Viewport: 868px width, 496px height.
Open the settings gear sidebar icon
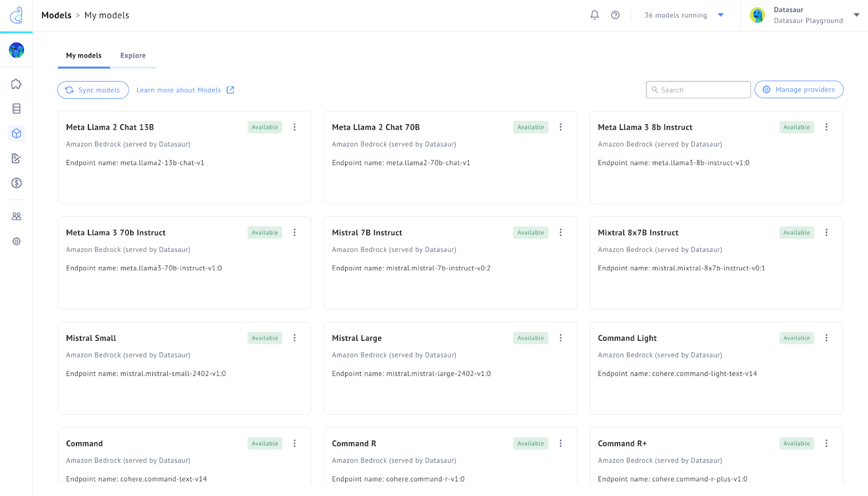pos(17,241)
